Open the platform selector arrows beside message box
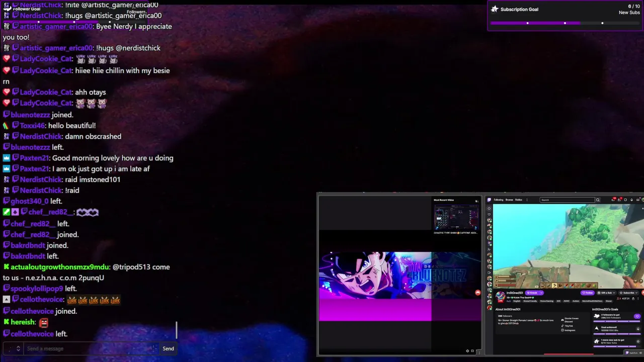Viewport: 644px width, 362px height. tap(18, 348)
